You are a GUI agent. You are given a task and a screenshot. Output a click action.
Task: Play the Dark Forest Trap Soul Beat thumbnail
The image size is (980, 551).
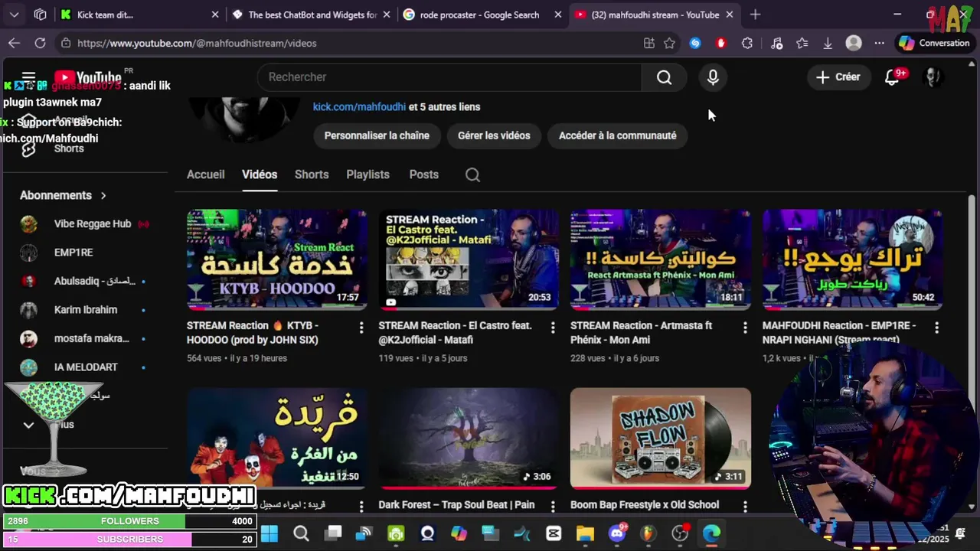(469, 439)
